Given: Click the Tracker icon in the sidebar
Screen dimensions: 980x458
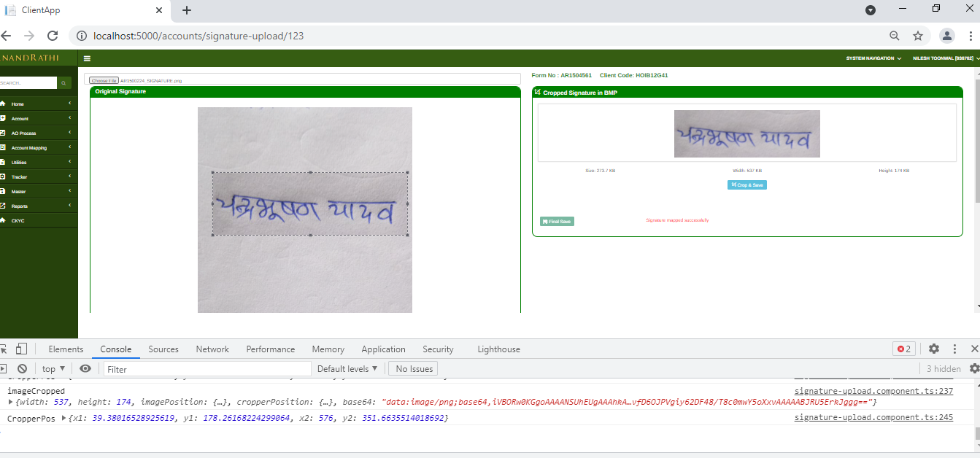Looking at the screenshot, I should pyautogui.click(x=9, y=176).
